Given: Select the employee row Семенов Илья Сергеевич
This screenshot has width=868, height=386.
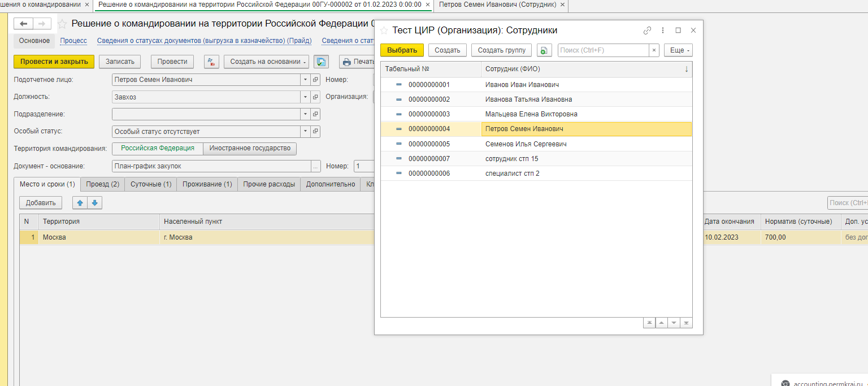Looking at the screenshot, I should (x=536, y=144).
